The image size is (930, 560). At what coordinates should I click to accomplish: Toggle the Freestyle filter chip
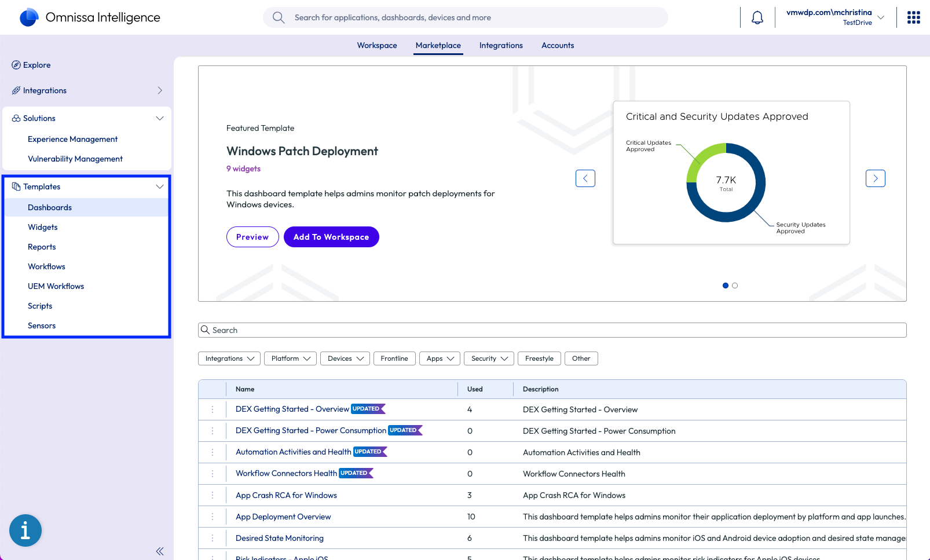(x=539, y=358)
